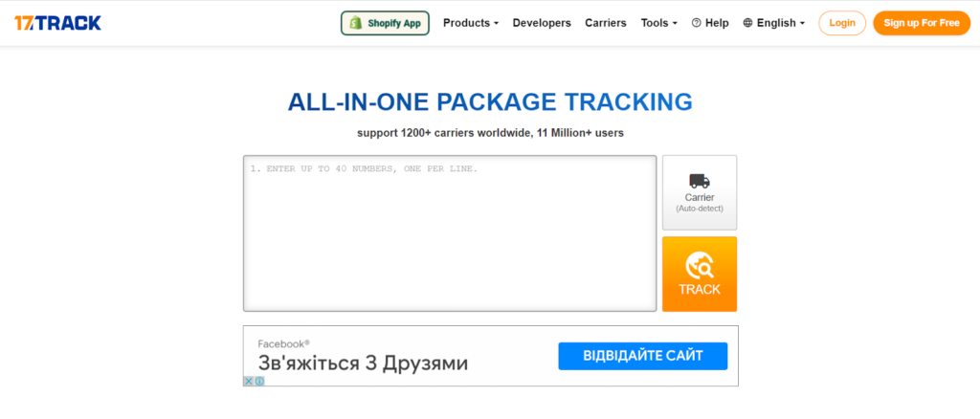Click the ad info icon
980x419 pixels.
259,381
